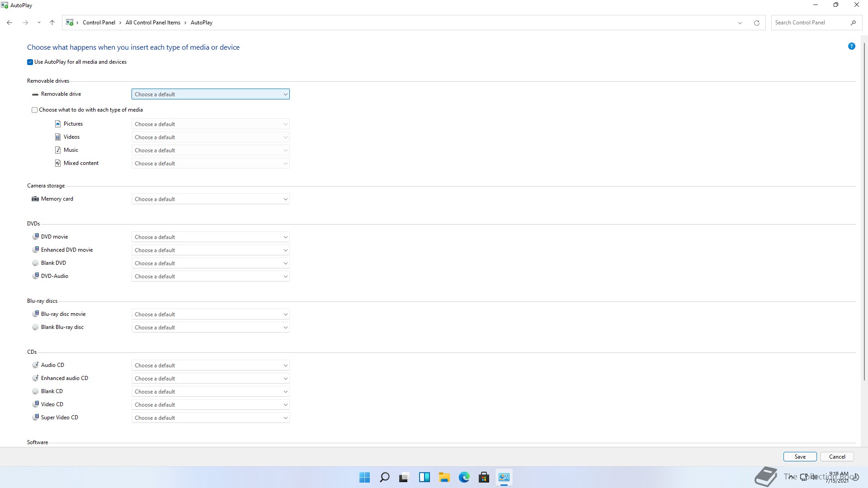Viewport: 868px width, 488px height.
Task: Click the refresh icon in address bar
Action: coord(756,23)
